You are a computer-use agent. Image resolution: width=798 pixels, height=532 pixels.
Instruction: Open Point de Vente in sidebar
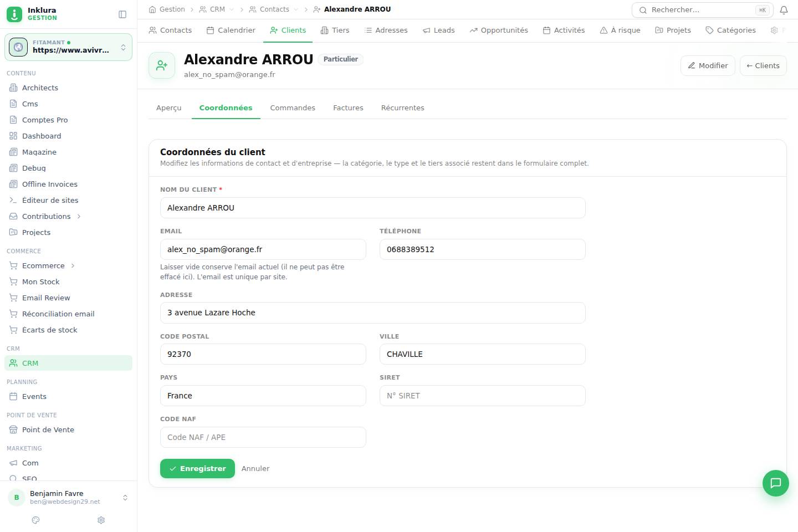[x=68, y=429]
